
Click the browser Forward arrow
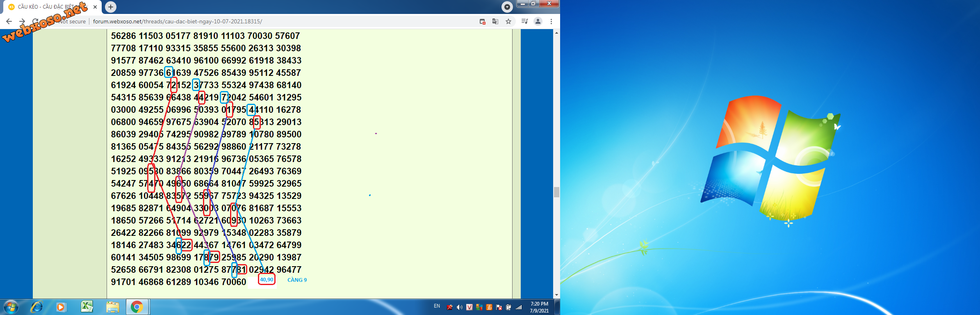(22, 21)
